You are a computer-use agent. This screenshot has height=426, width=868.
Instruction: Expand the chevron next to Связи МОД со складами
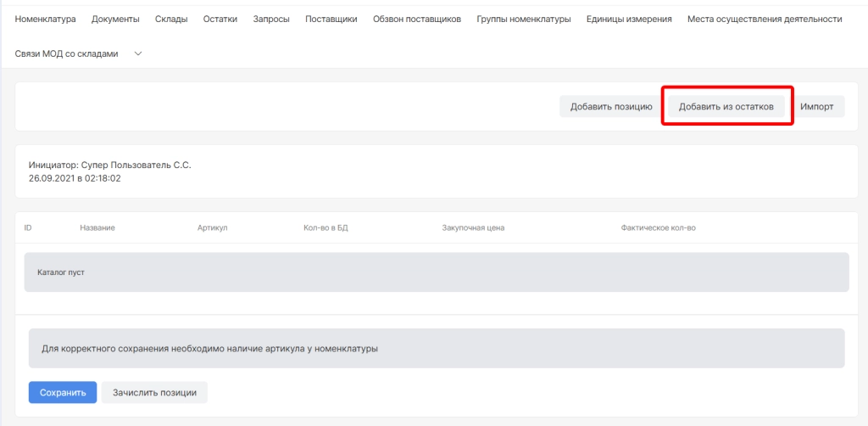click(x=138, y=54)
